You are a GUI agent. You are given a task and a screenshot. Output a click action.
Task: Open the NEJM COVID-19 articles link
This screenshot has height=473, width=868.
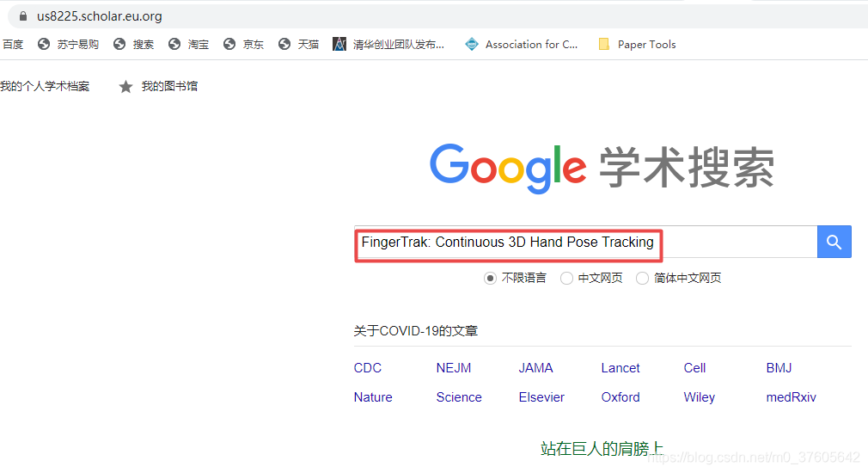[x=454, y=368]
